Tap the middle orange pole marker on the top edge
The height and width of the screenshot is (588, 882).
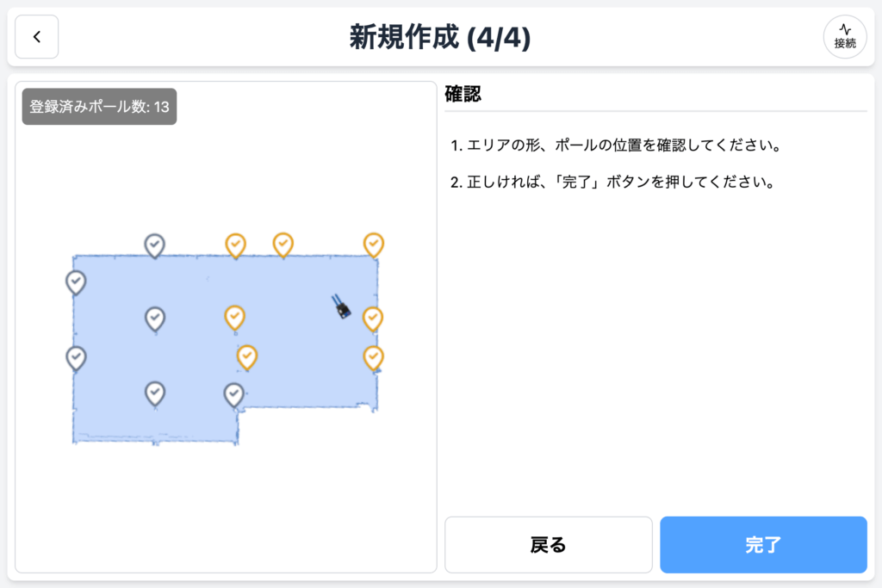pos(283,244)
